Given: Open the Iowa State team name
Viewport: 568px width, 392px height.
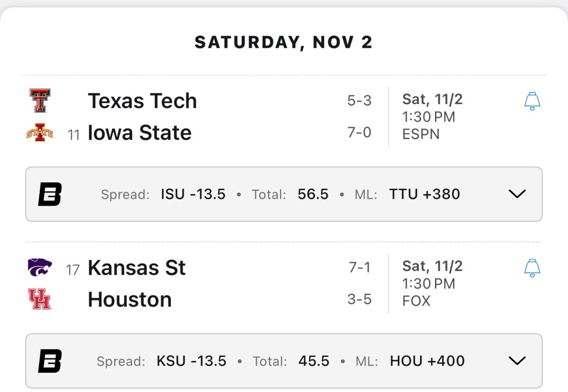Looking at the screenshot, I should 140,133.
